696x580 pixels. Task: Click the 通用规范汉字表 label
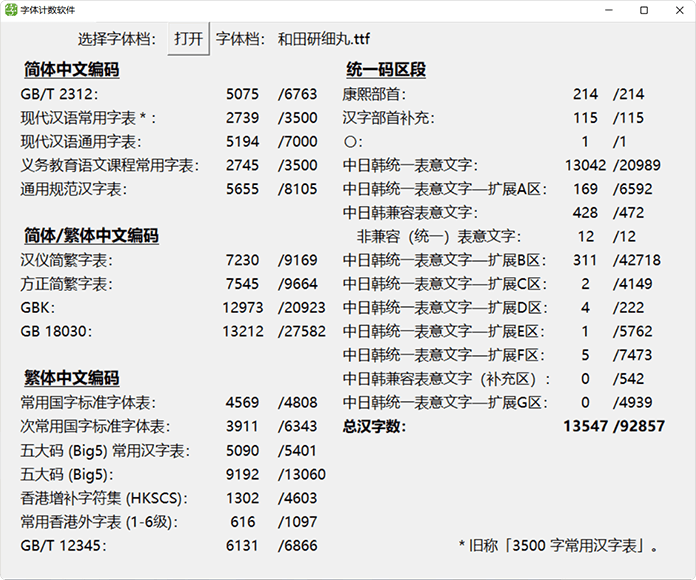click(x=74, y=189)
